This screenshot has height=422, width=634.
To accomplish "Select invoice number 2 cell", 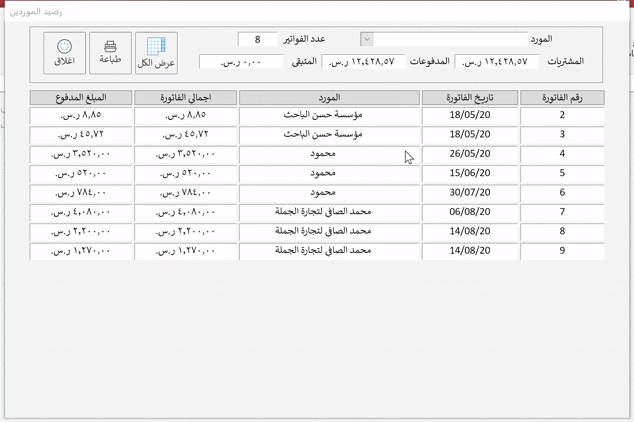I will [562, 116].
